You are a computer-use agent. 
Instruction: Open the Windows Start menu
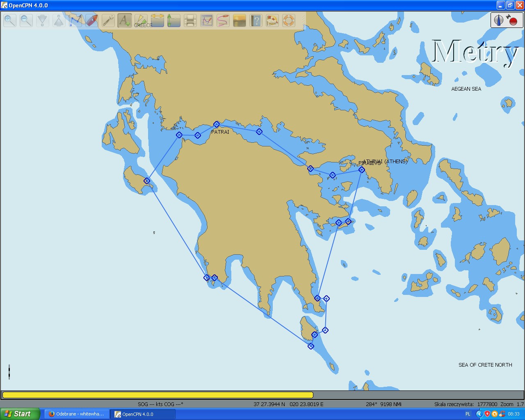[20, 414]
